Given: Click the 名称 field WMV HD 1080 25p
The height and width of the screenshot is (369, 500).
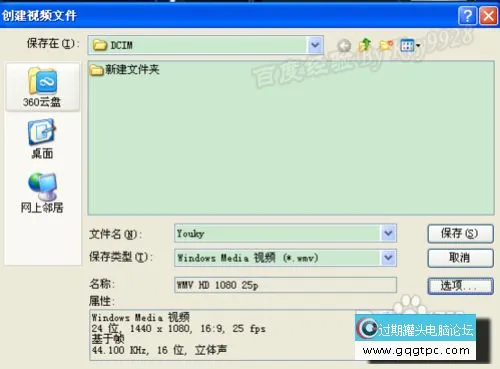Looking at the screenshot, I should click(x=285, y=285).
